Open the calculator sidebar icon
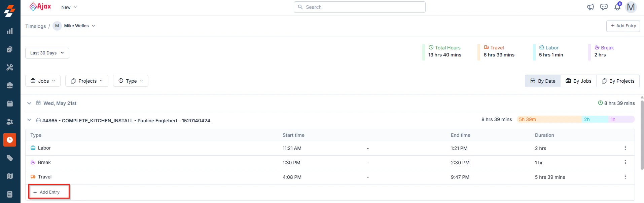This screenshot has width=644, height=203. (10, 194)
